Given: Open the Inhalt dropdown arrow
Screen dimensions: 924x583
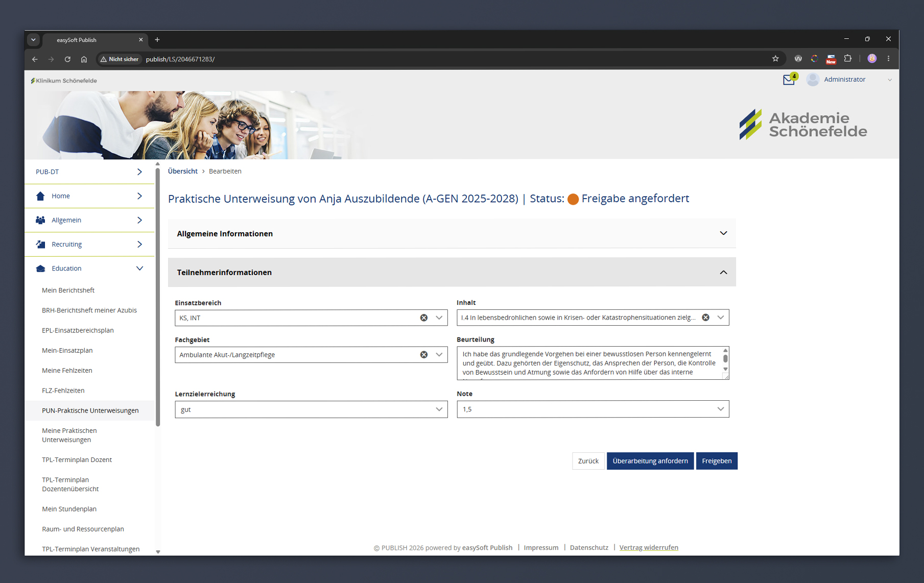Looking at the screenshot, I should (721, 318).
